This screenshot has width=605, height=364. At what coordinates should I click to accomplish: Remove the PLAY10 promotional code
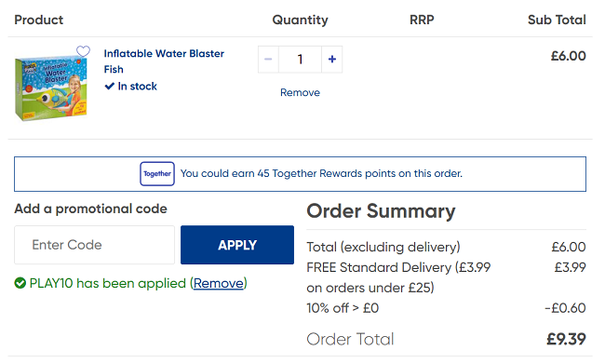point(219,283)
